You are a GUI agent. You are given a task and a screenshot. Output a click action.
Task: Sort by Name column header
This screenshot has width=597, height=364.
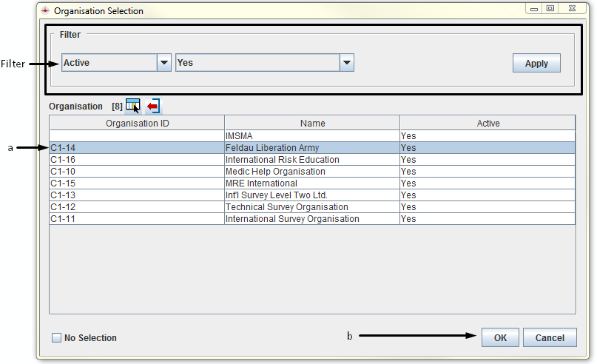click(312, 124)
